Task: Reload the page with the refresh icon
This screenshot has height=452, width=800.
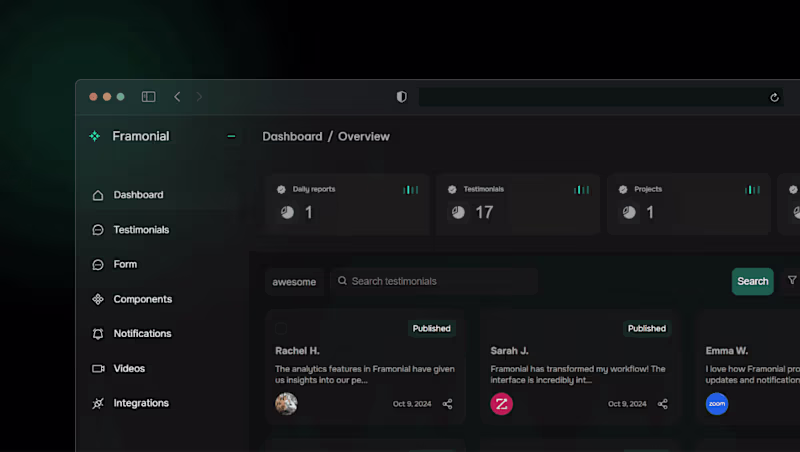Action: click(774, 97)
